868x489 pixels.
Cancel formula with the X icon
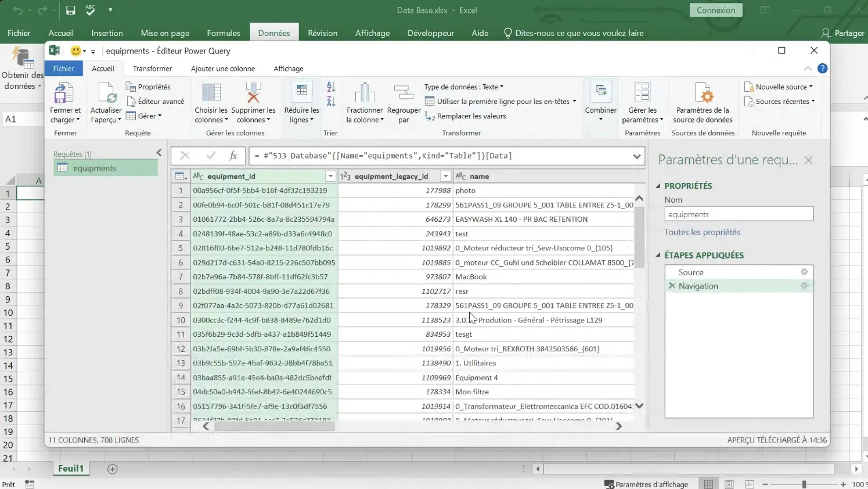coord(185,156)
